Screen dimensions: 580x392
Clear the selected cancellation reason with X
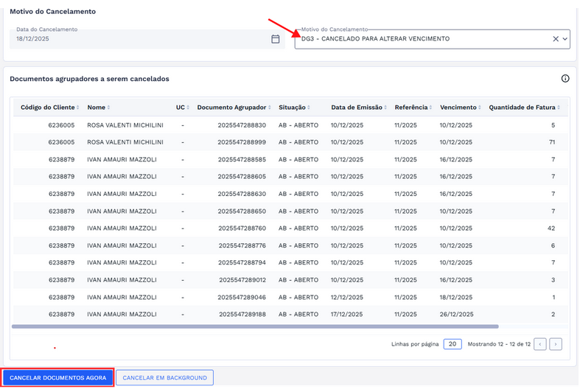pos(556,39)
